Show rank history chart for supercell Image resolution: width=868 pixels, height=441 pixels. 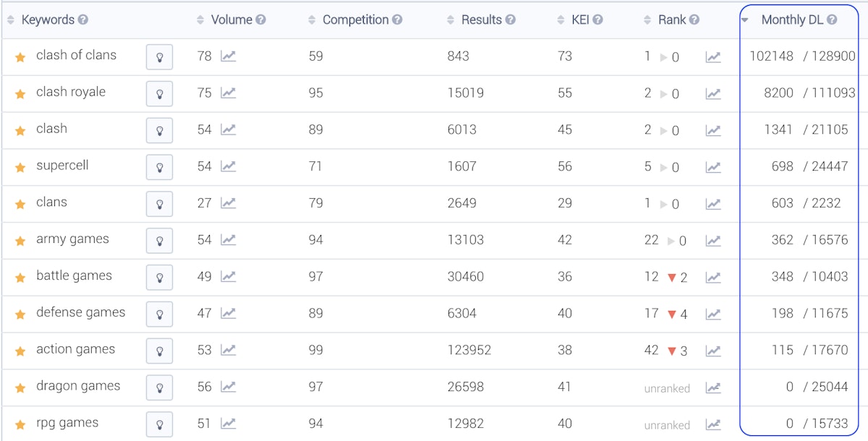click(x=713, y=167)
